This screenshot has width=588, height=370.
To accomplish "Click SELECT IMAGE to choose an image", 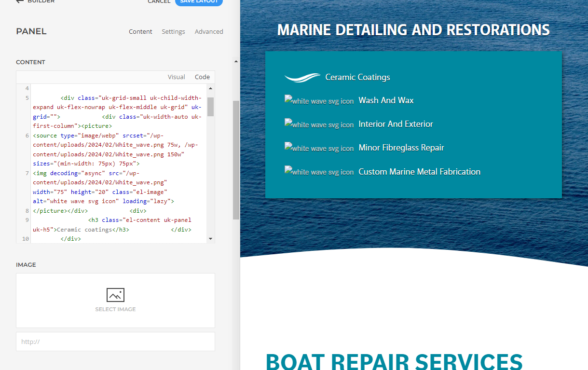I will (115, 309).
